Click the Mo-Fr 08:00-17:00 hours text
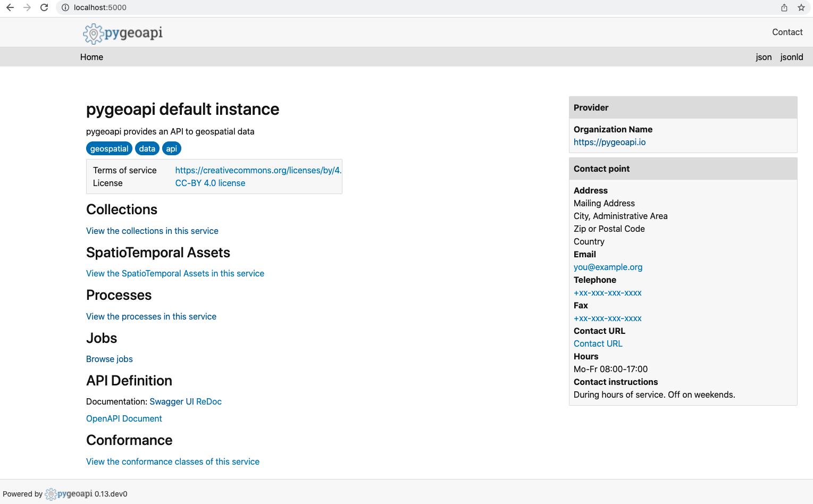This screenshot has width=813, height=504. click(610, 369)
